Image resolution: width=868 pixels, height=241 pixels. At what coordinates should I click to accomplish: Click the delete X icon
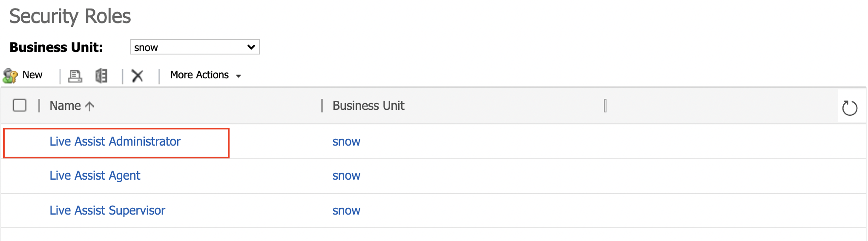[137, 76]
